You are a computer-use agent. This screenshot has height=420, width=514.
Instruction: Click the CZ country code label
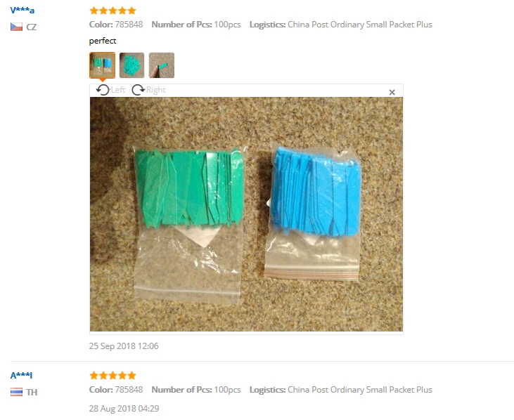click(32, 27)
